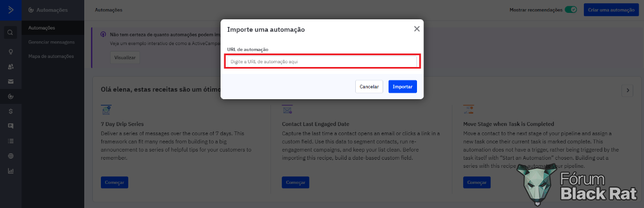
Task: Click the Criar uma automação button
Action: (x=611, y=10)
